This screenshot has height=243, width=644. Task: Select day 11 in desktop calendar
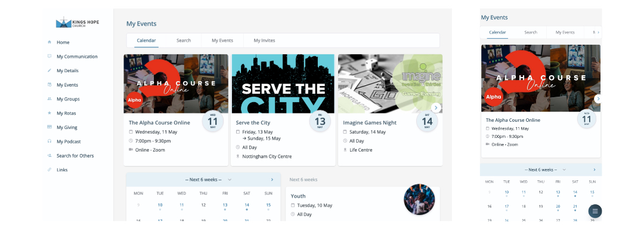pyautogui.click(x=181, y=205)
